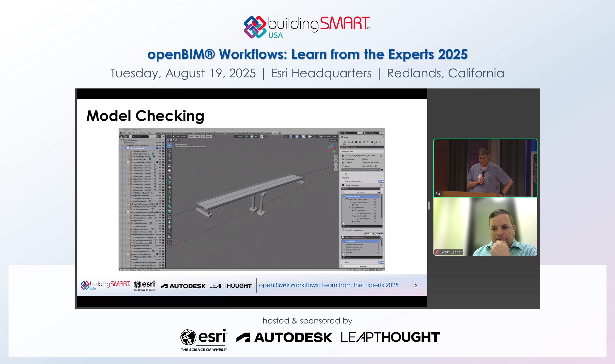The width and height of the screenshot is (615, 364).
Task: Click the outliner filter funnel icon
Action: point(158,137)
